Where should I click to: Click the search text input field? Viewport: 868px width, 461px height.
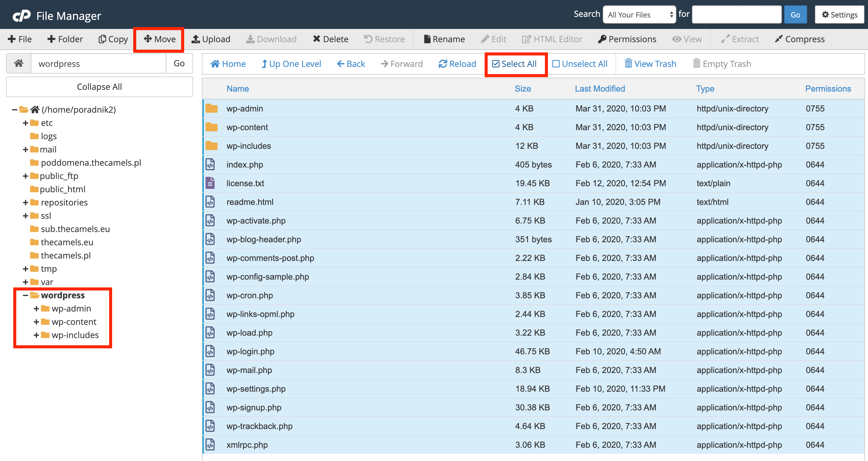pos(737,14)
